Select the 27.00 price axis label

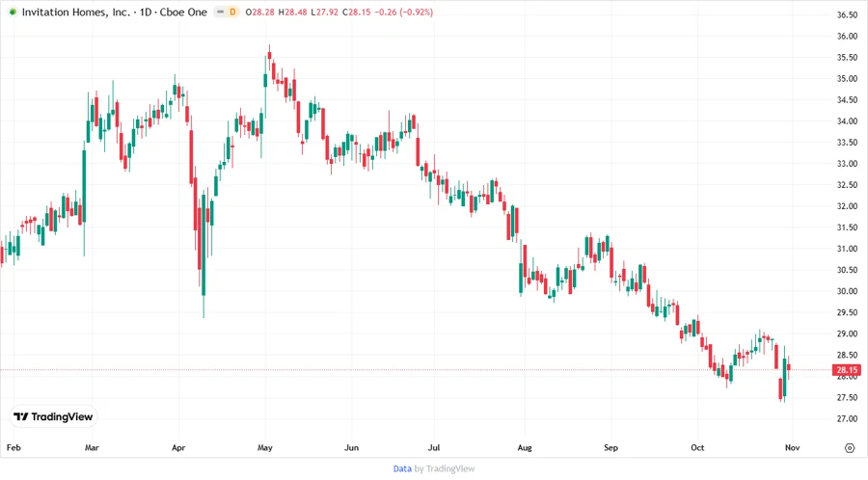pos(847,419)
